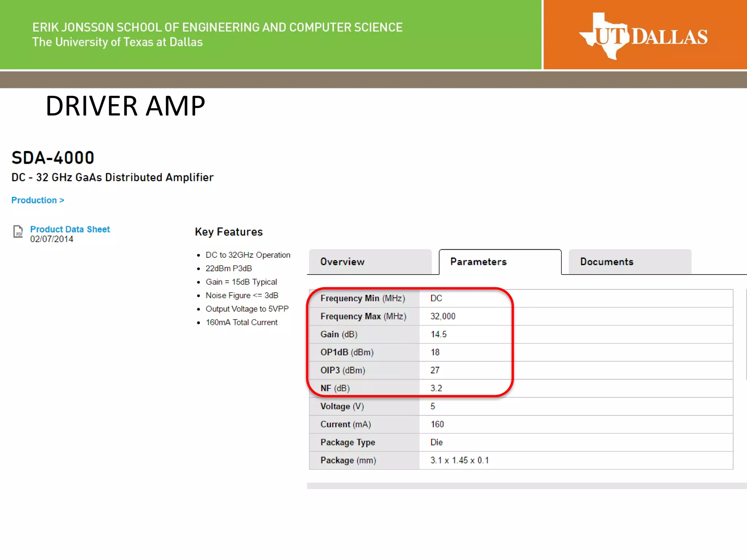747x560 pixels.
Task: Click the Gain (dB) value 14.5
Action: tap(438, 334)
